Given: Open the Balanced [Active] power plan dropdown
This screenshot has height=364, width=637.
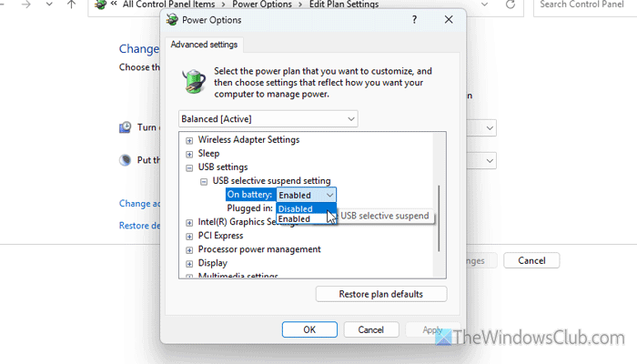Looking at the screenshot, I should [268, 119].
